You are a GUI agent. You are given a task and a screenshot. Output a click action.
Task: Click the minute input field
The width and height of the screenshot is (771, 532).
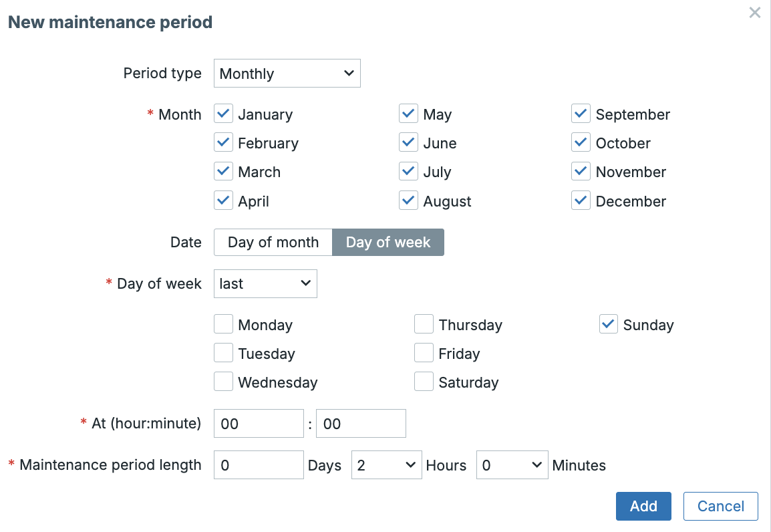pos(361,424)
